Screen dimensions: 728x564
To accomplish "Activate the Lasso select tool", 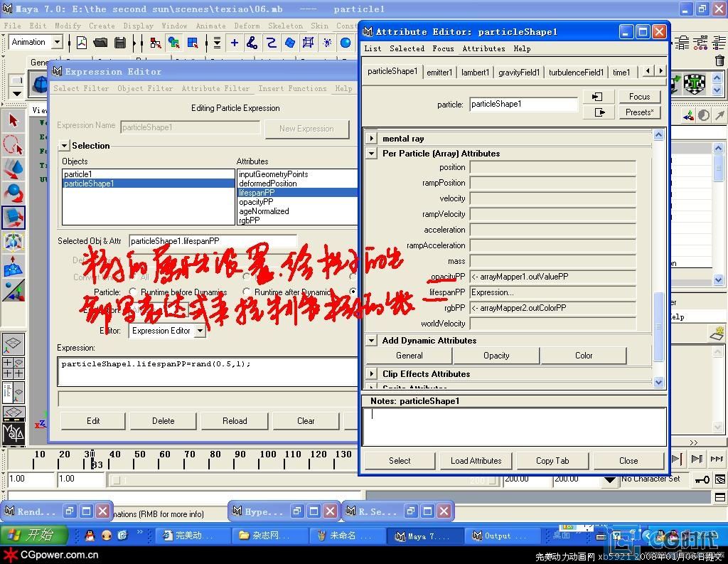I will pos(14,145).
